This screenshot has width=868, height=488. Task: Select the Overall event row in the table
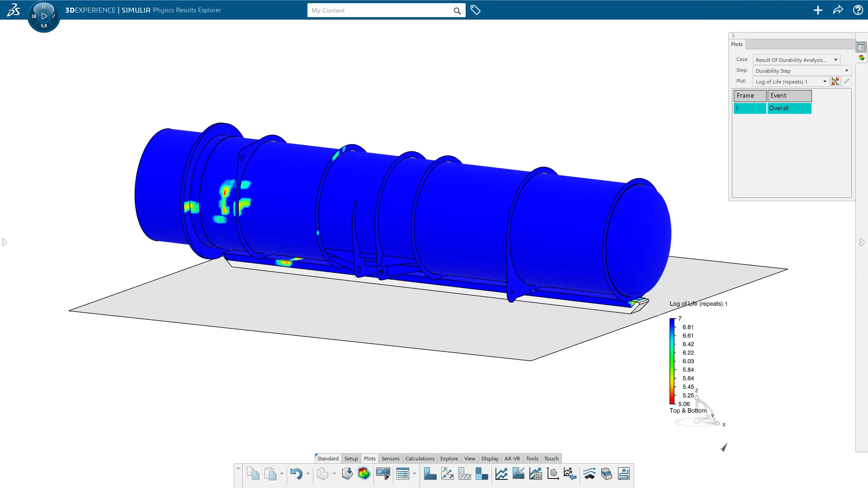click(x=788, y=108)
